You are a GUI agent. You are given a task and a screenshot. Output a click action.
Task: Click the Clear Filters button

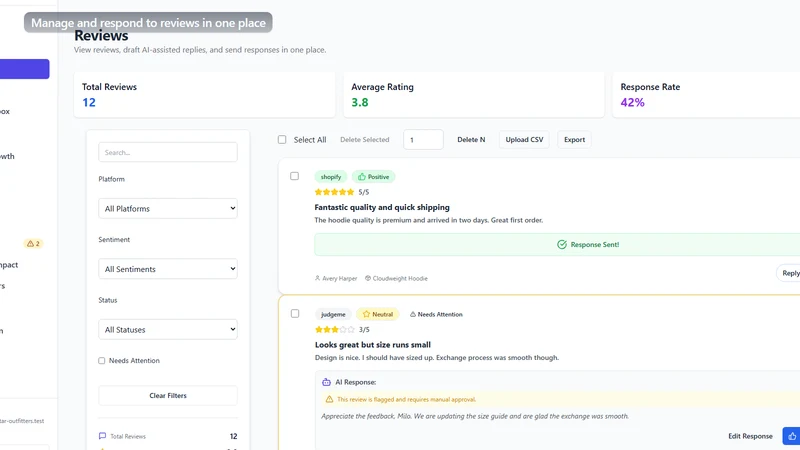pyautogui.click(x=168, y=395)
